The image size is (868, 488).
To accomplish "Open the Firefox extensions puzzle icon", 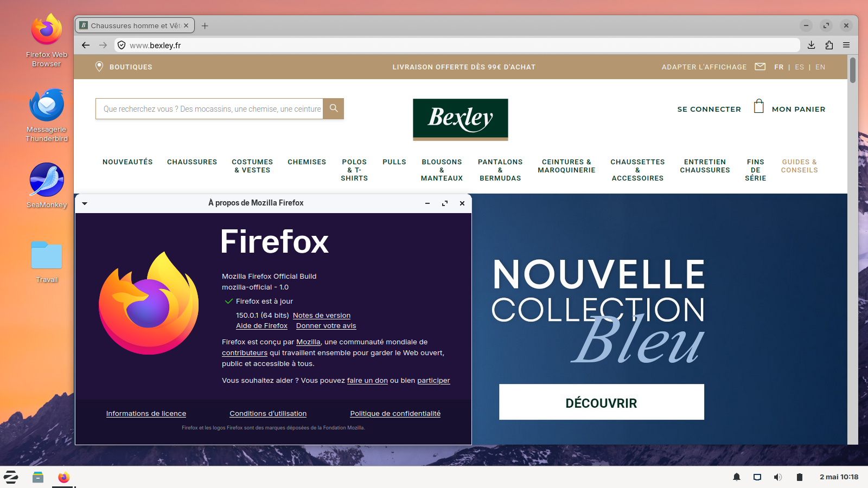I will (829, 45).
